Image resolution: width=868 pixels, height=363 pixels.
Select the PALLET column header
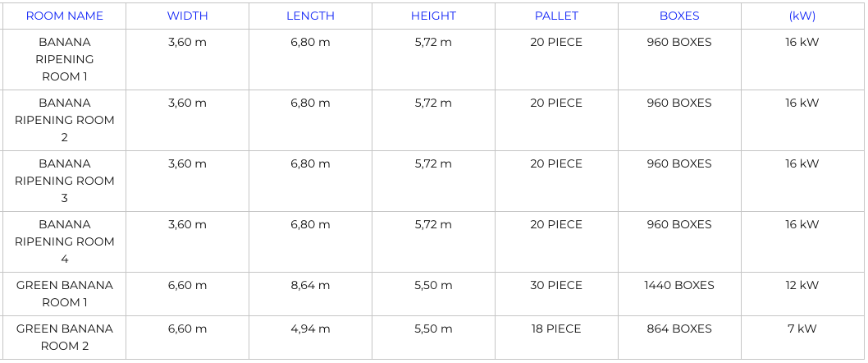[556, 16]
